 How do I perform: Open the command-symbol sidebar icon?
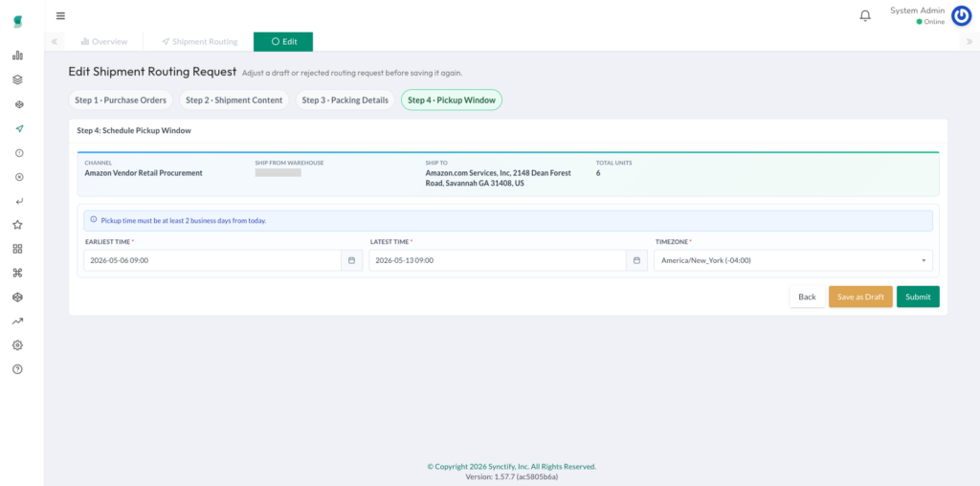coord(17,273)
